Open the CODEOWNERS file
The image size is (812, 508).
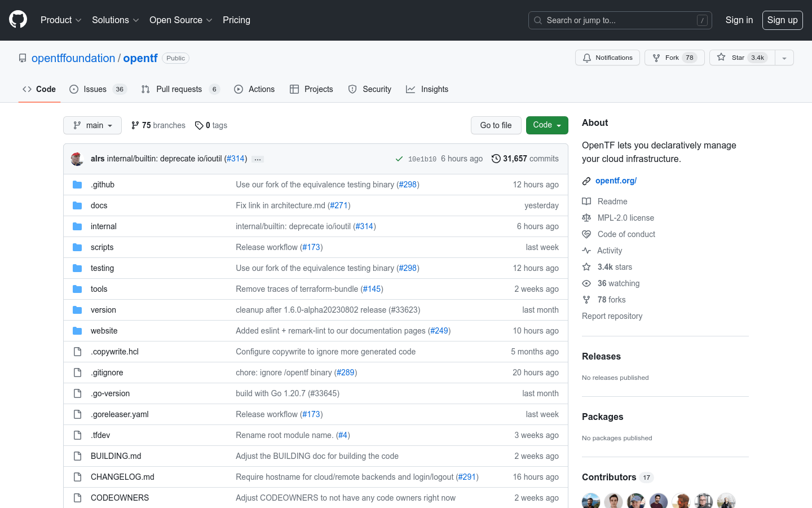point(120,498)
